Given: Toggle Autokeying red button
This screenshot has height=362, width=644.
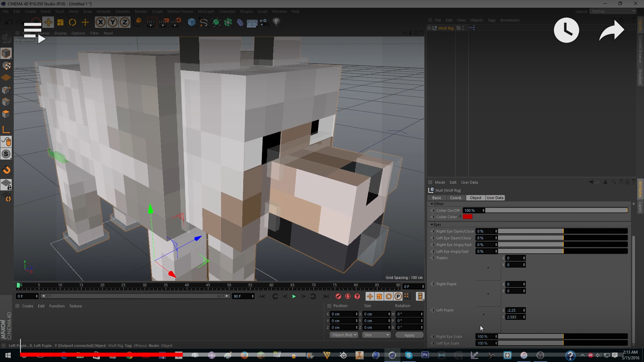Looking at the screenshot, I should [x=348, y=296].
